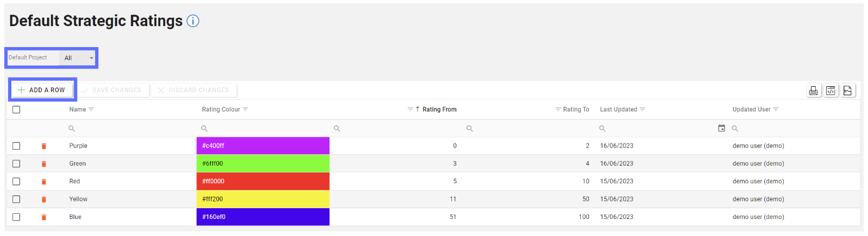Open the Rating Colour column filter icon
Image resolution: width=868 pixels, height=236 pixels.
[246, 109]
